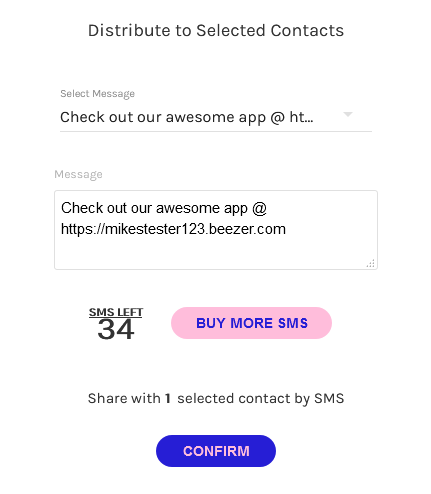431x494 pixels.
Task: Click the bold '1' selected contact count
Action: pos(168,398)
